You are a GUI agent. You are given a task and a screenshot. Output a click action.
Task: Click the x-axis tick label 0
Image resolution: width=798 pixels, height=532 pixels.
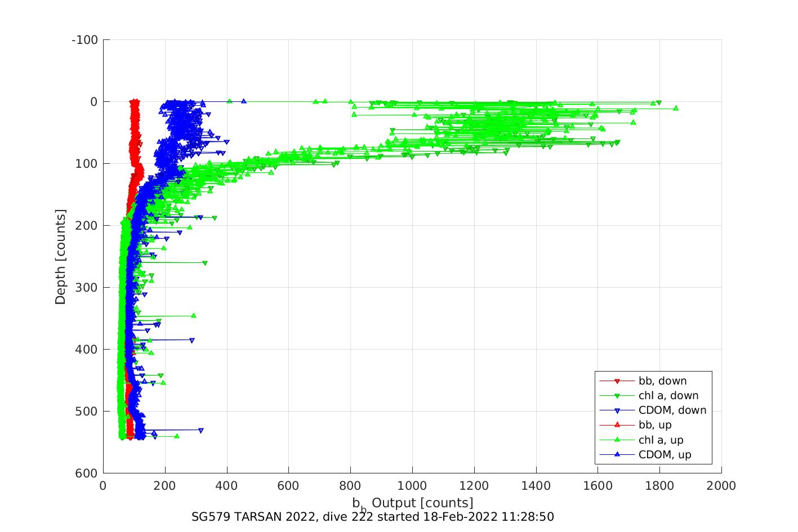pyautogui.click(x=103, y=486)
